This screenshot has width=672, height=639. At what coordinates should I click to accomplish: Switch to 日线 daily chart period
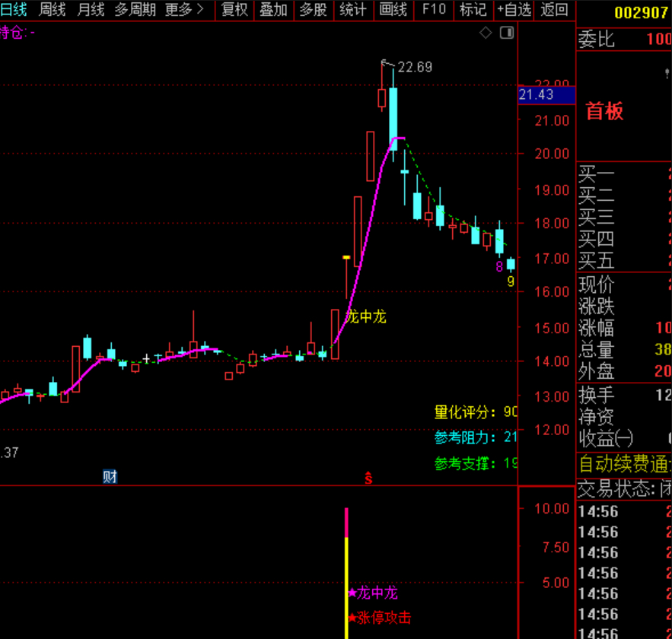[x=14, y=10]
